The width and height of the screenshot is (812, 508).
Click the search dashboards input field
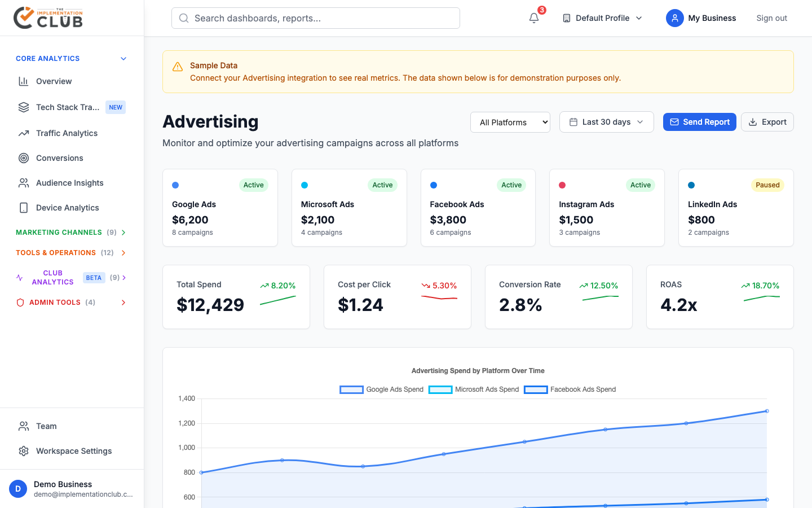pos(316,18)
